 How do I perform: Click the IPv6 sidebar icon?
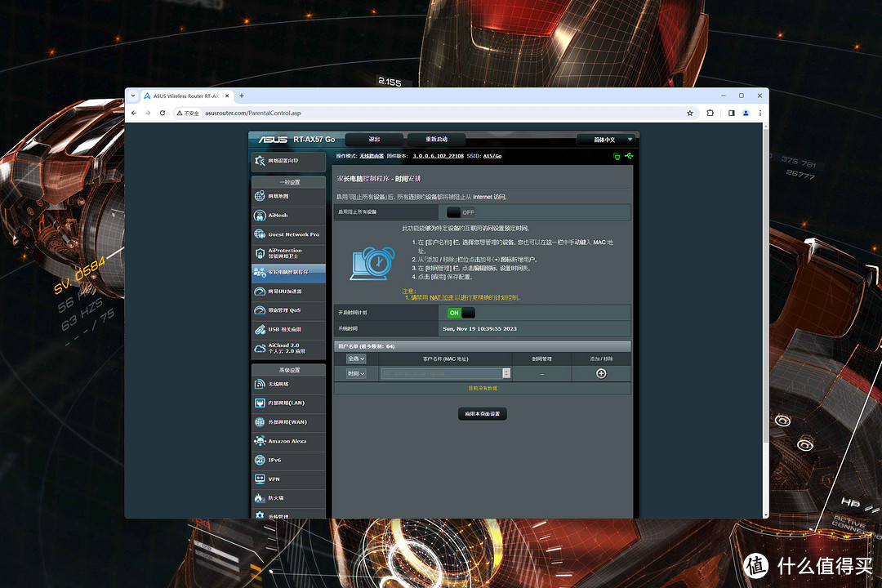[x=260, y=461]
